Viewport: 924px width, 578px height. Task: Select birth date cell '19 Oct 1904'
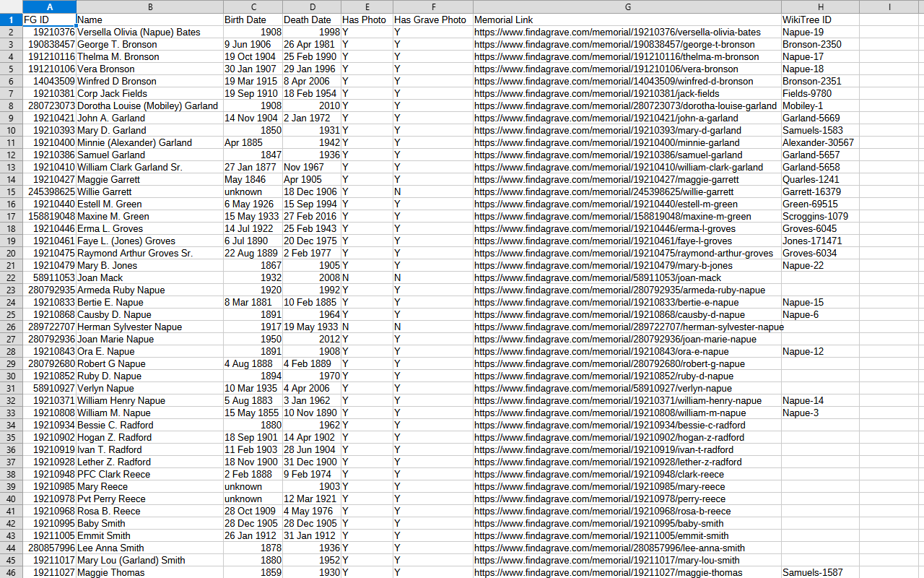[x=253, y=56]
